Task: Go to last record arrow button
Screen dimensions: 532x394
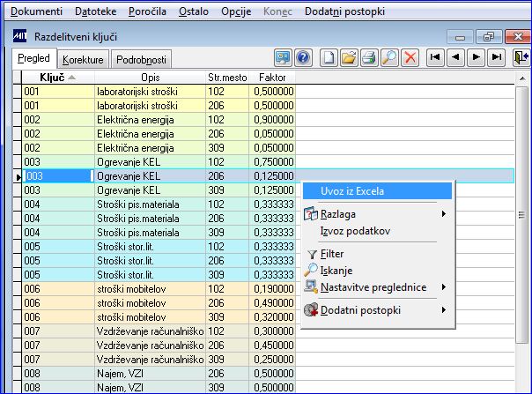Action: coord(497,57)
